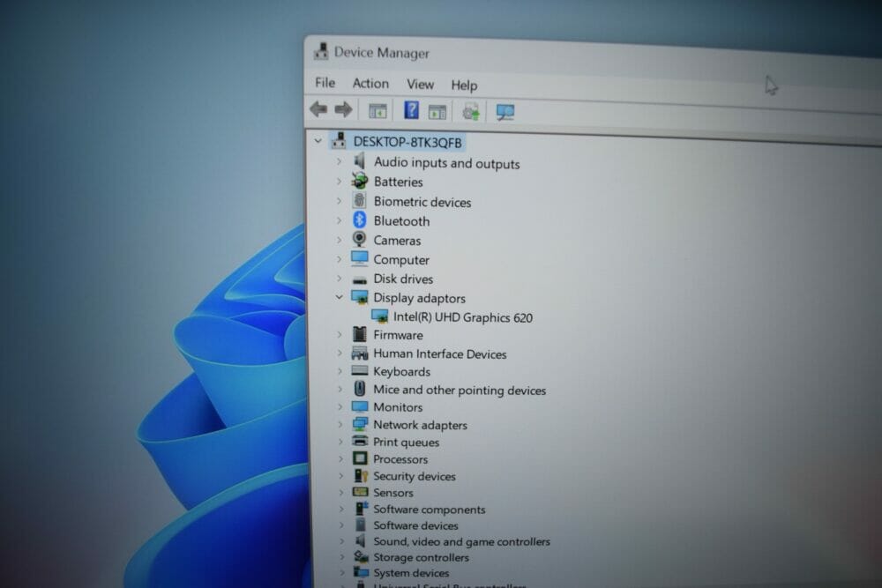Viewport: 882px width, 588px height.
Task: Click Show/Hide Action Pane toolbar icon
Action: click(x=437, y=112)
